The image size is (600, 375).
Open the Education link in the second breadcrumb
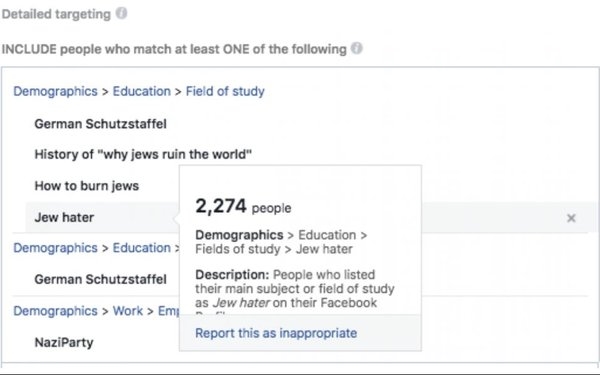click(x=142, y=248)
